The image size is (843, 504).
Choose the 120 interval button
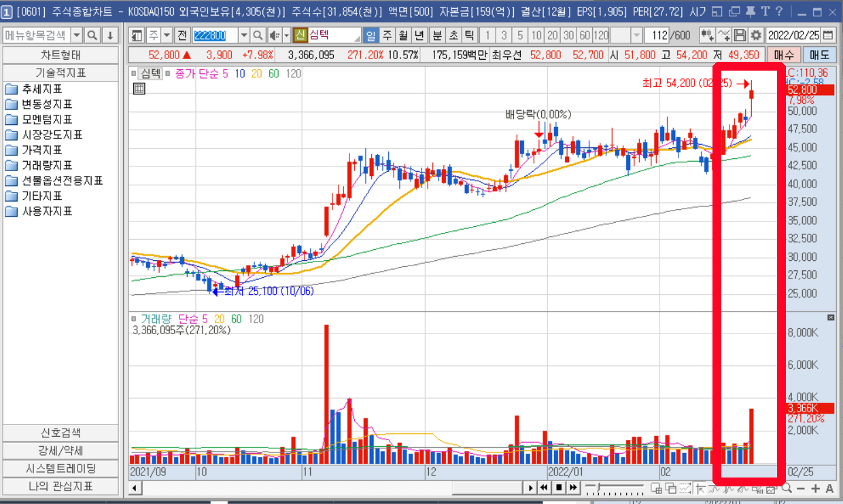[x=601, y=35]
